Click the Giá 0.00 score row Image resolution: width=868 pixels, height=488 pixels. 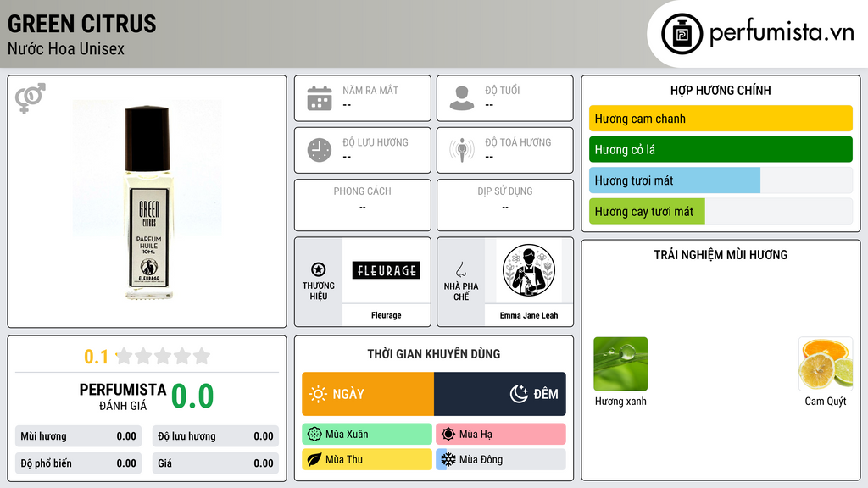pyautogui.click(x=215, y=463)
